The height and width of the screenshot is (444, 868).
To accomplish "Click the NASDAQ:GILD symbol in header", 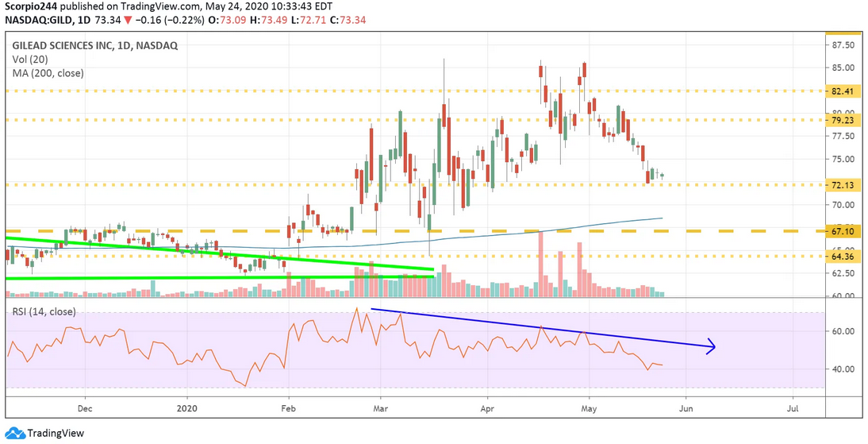I will (38, 21).
